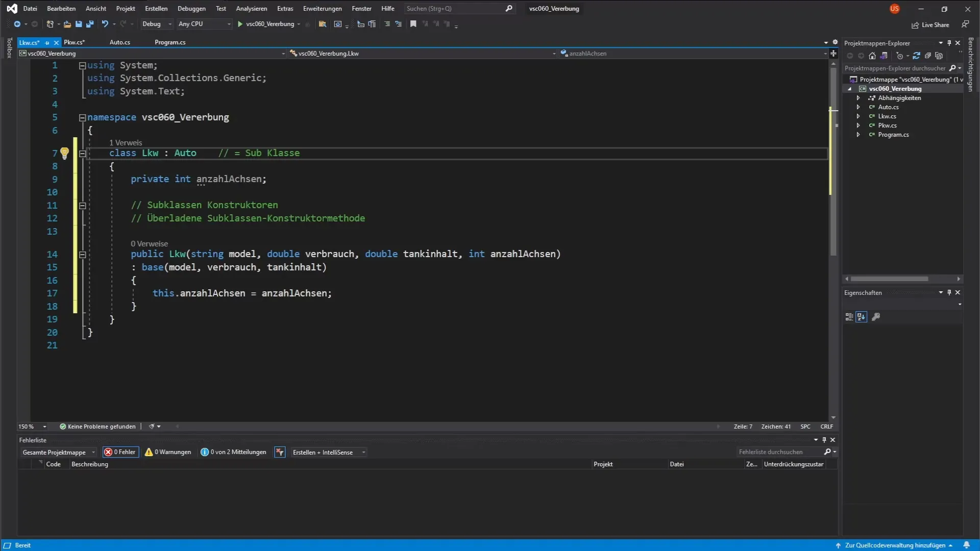
Task: Open the vsc060_Vererbung.Lkw type navigation dropdown
Action: tap(422, 54)
